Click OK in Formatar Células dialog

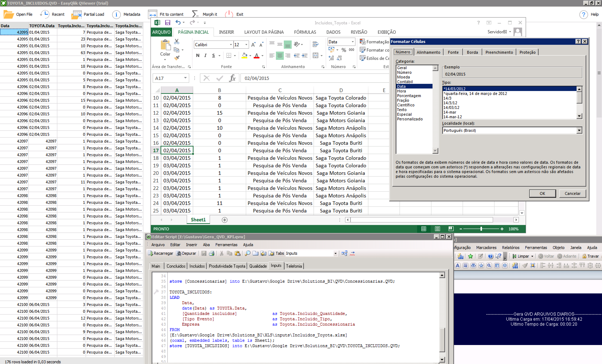coord(542,193)
